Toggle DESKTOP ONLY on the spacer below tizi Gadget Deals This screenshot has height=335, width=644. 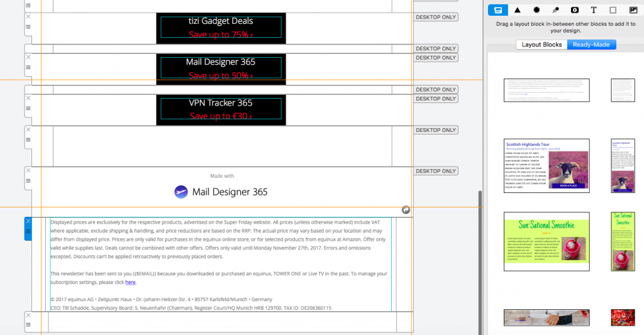point(436,48)
